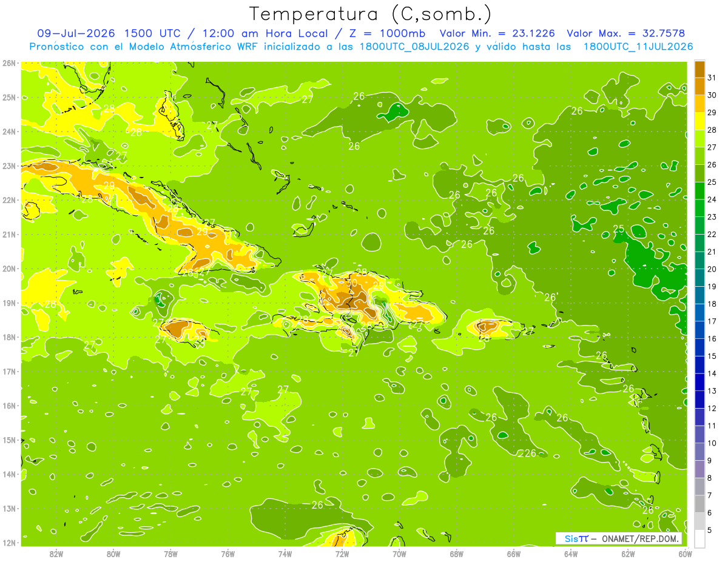
Task: Click the '70W' longitude axis label
Action: coord(399,554)
